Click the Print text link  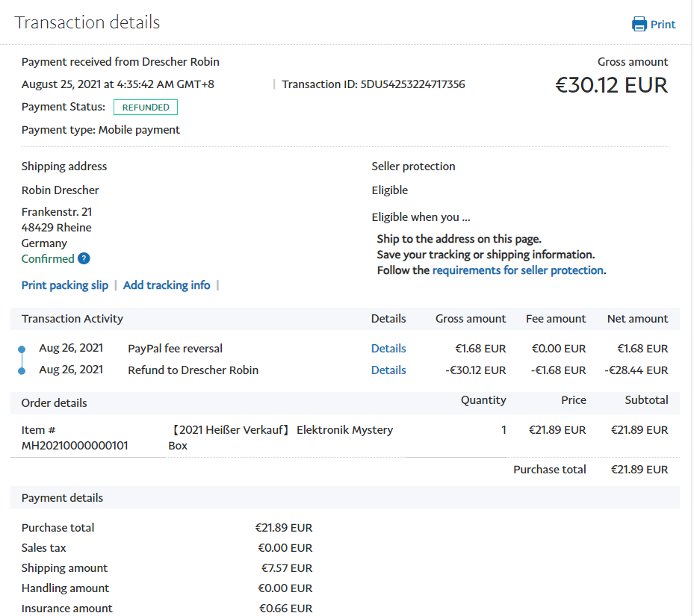coord(663,24)
